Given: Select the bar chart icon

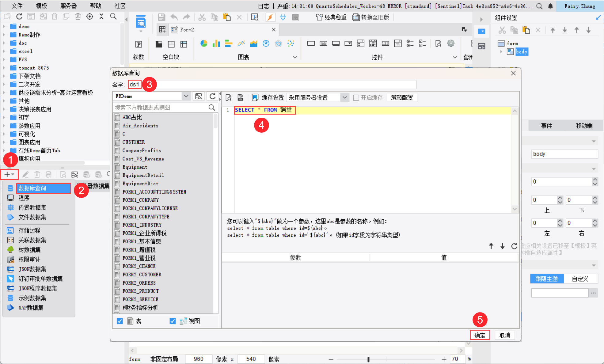Looking at the screenshot, I should pyautogui.click(x=216, y=44).
